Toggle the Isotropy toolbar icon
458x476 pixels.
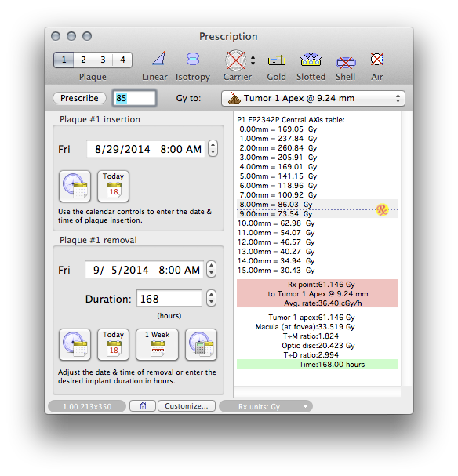click(x=193, y=59)
